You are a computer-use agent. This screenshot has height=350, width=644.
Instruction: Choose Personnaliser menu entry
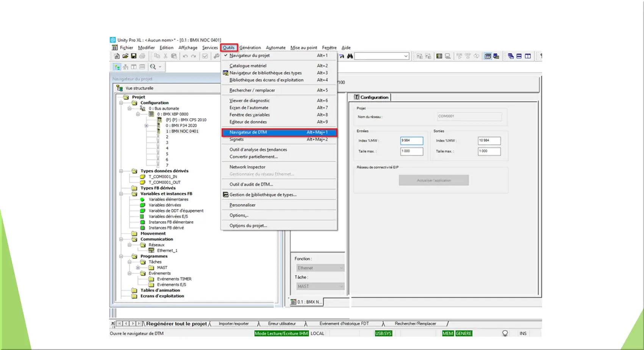[279, 205]
